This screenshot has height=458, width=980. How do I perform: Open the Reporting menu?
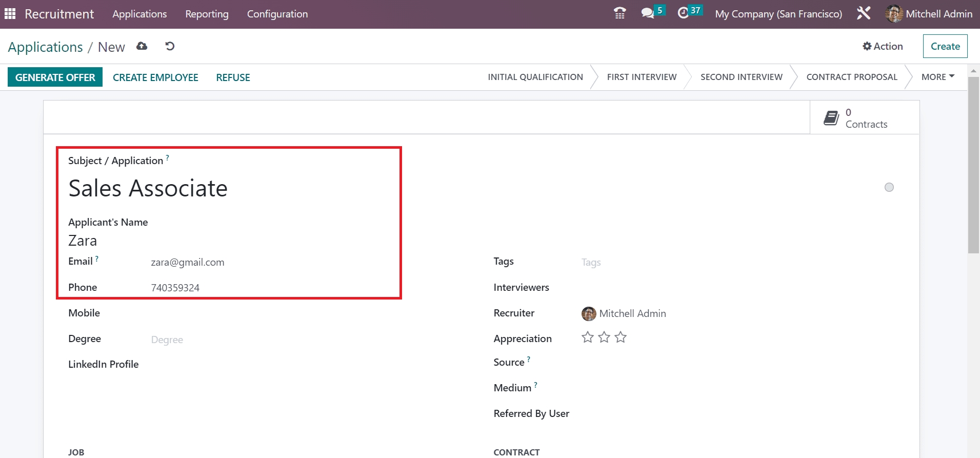pyautogui.click(x=207, y=14)
